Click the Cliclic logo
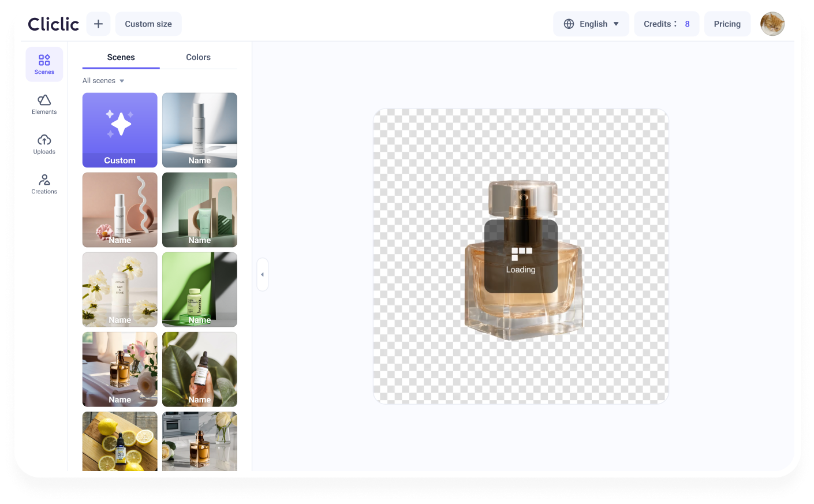Image resolution: width=814 pixels, height=504 pixels. [x=53, y=24]
